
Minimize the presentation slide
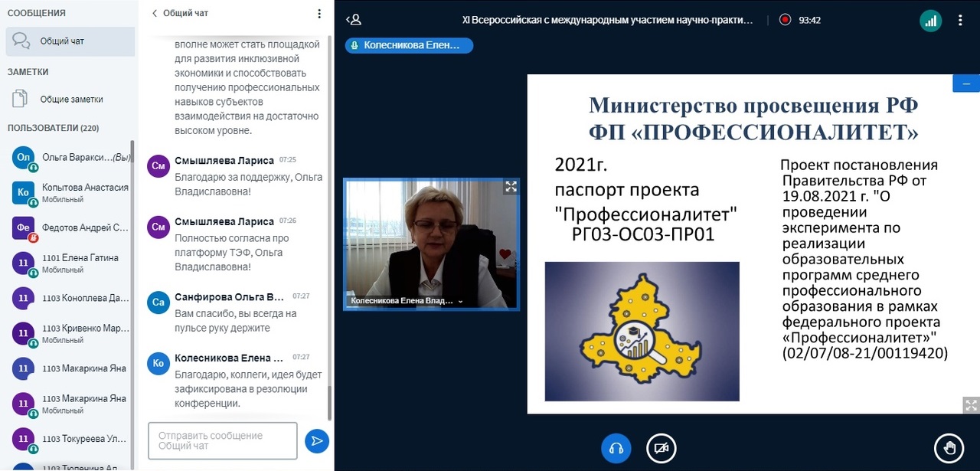(965, 83)
